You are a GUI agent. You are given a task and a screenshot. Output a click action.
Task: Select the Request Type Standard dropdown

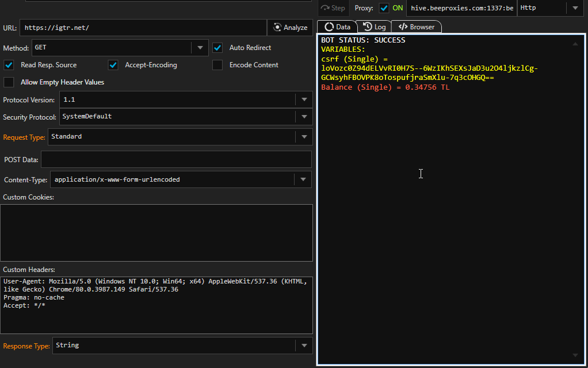pos(304,137)
